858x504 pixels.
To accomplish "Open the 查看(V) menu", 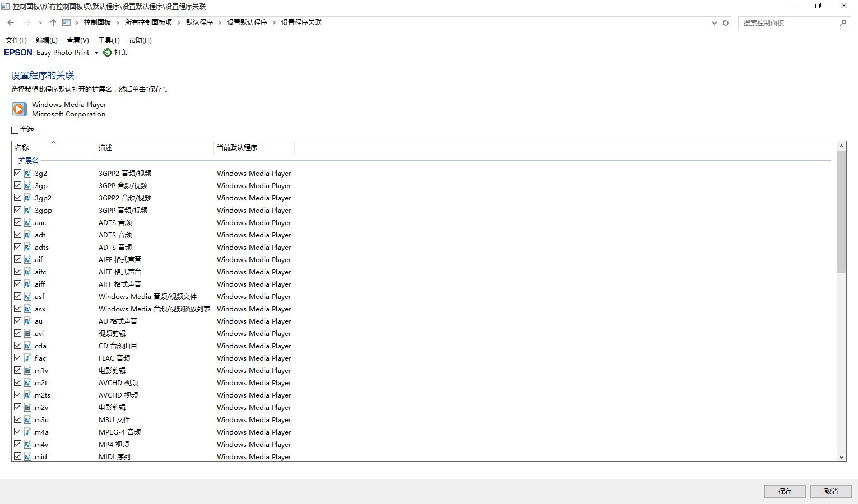I will click(77, 40).
